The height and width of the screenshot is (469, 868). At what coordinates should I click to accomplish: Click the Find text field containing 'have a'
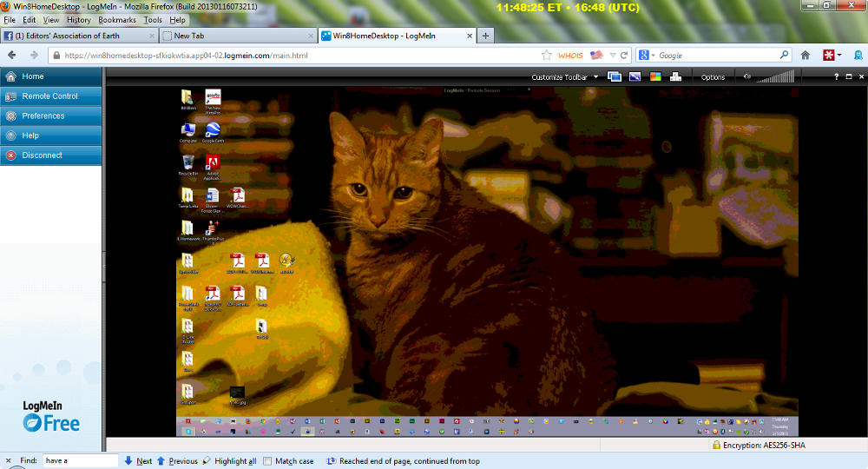click(80, 460)
